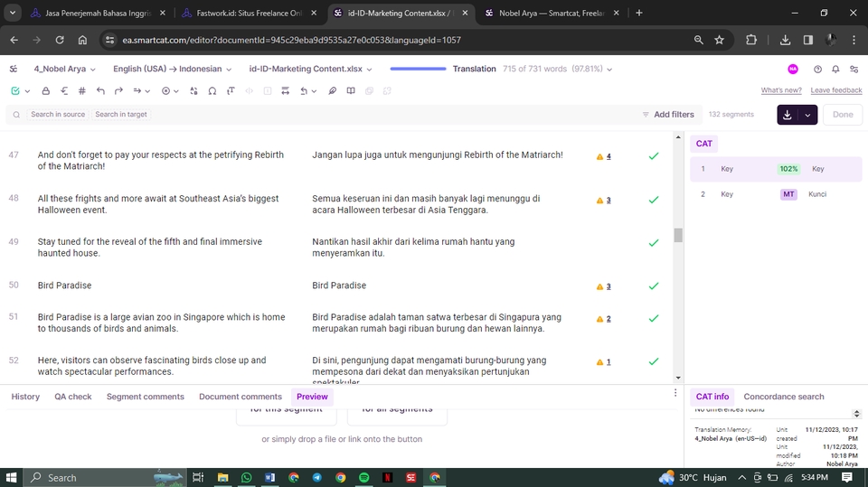Click the download document button
868x487 pixels.
click(x=788, y=115)
